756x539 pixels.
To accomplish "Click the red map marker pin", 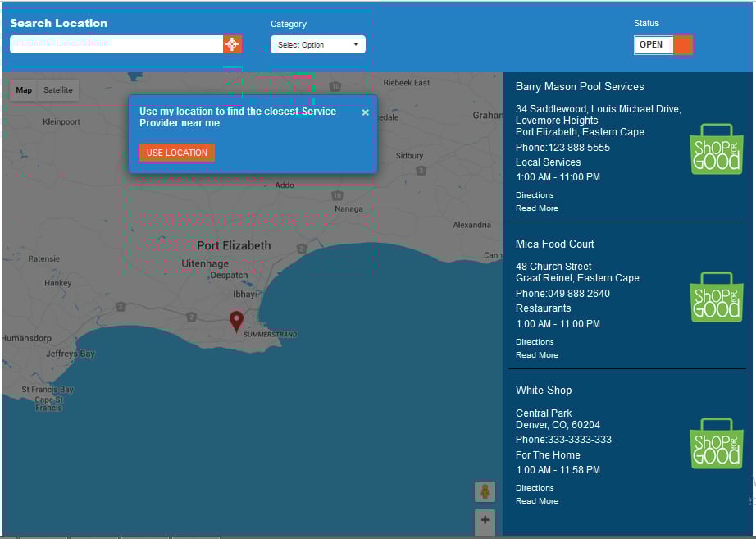I will coord(236,321).
